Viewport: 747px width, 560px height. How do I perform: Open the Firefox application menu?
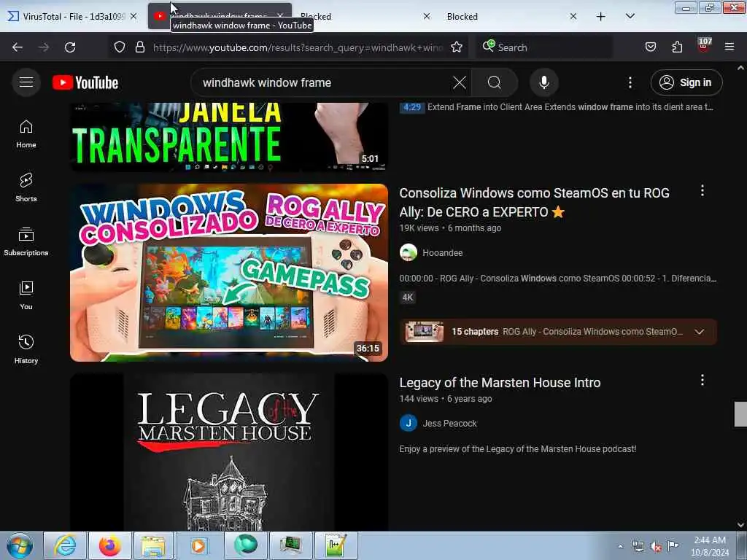(729, 47)
